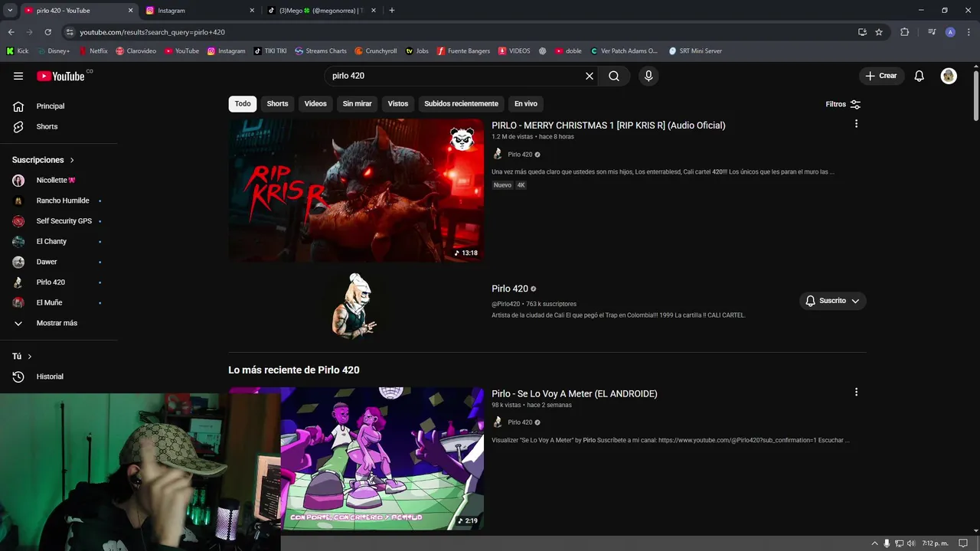Reload the page in Chrome

point(47,32)
